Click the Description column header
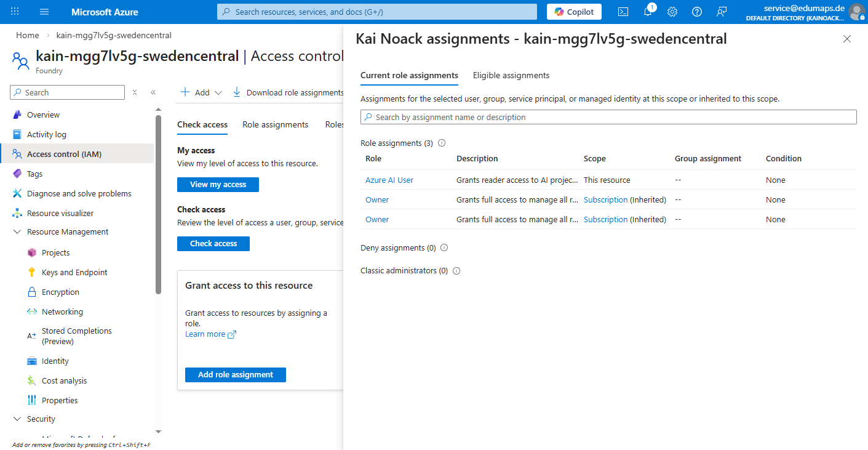The height and width of the screenshot is (450, 868). (x=477, y=158)
